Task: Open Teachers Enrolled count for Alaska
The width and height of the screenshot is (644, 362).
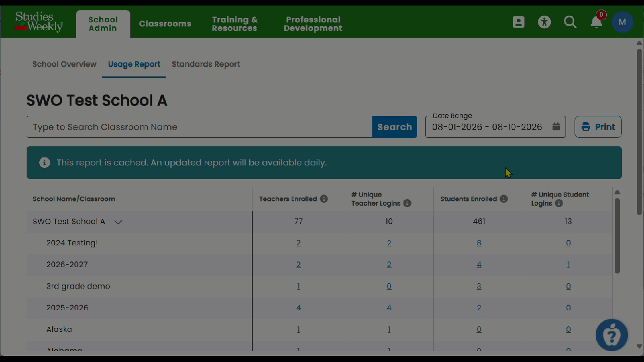Action: [298, 329]
